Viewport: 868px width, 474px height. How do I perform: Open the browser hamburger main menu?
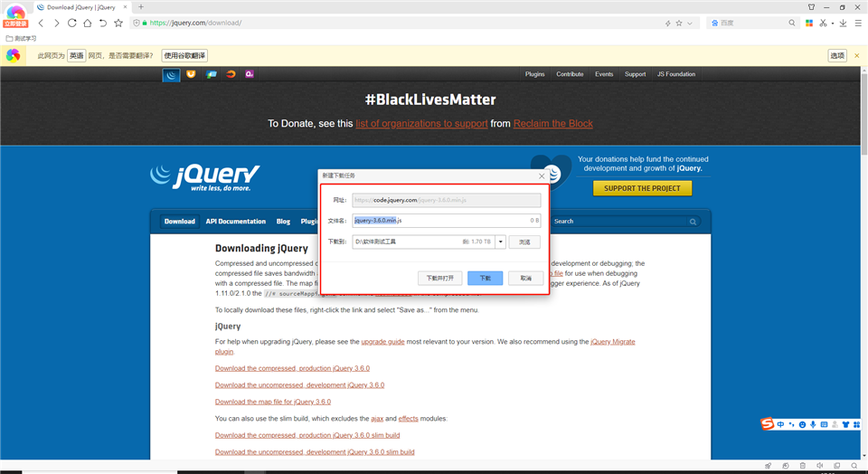[x=858, y=23]
